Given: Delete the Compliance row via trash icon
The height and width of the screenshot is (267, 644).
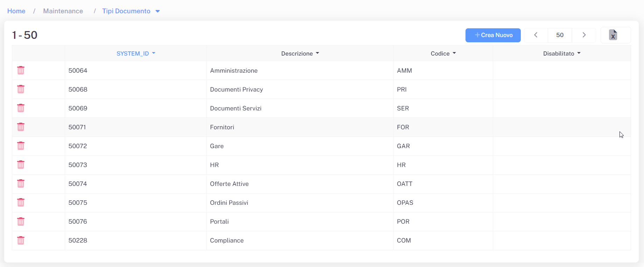Looking at the screenshot, I should click(x=21, y=240).
